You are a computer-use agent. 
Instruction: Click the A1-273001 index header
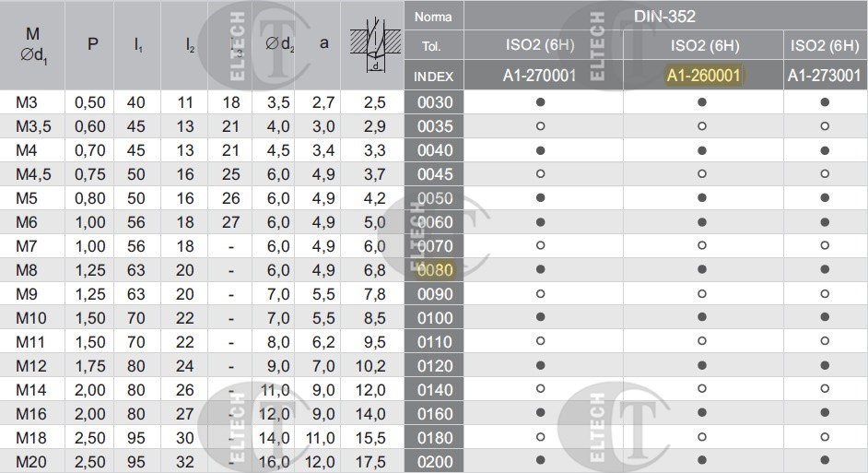pyautogui.click(x=825, y=75)
